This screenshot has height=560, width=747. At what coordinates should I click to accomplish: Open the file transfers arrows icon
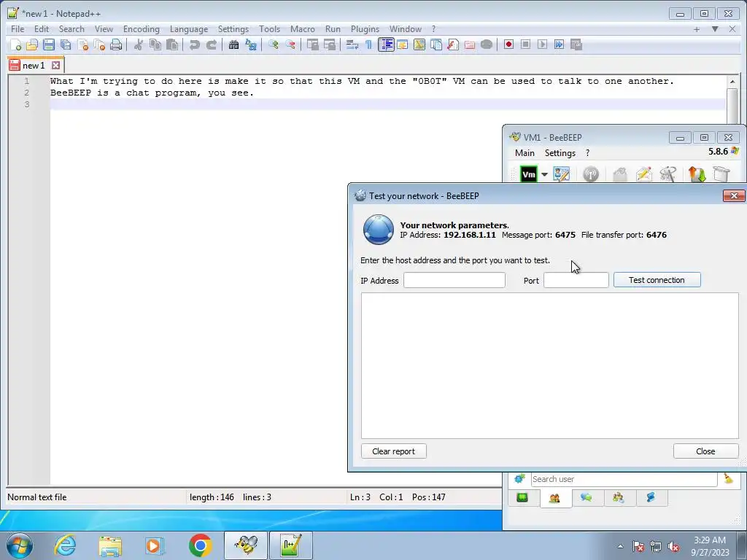[x=697, y=174]
